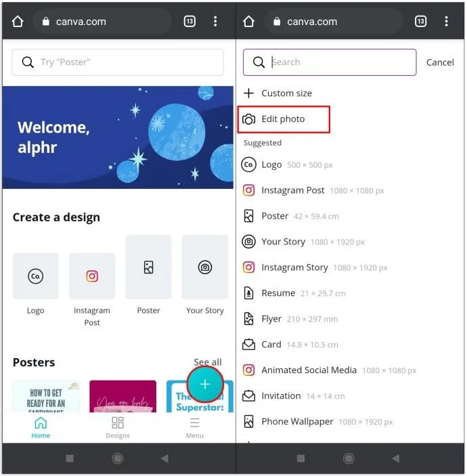Choose Edit photo option

click(x=284, y=119)
